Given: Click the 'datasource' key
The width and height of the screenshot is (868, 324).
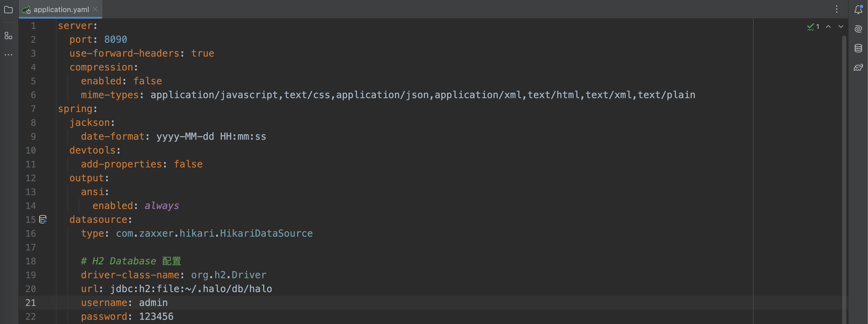Looking at the screenshot, I should tap(98, 220).
